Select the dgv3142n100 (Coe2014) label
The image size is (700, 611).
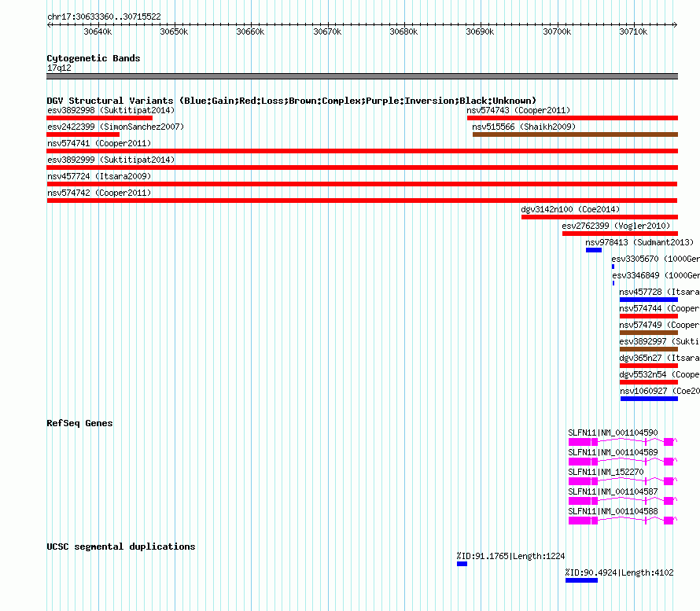570,209
